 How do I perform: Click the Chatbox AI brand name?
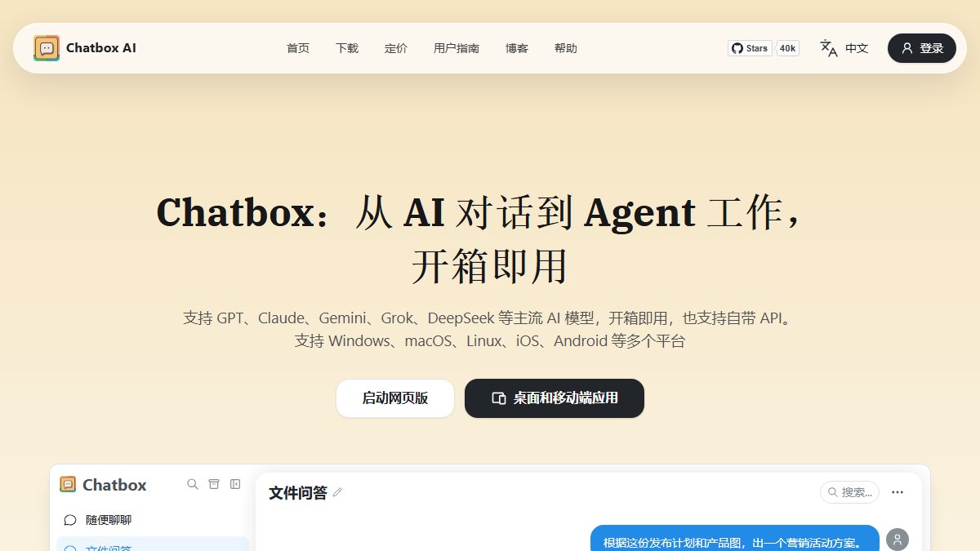click(101, 48)
